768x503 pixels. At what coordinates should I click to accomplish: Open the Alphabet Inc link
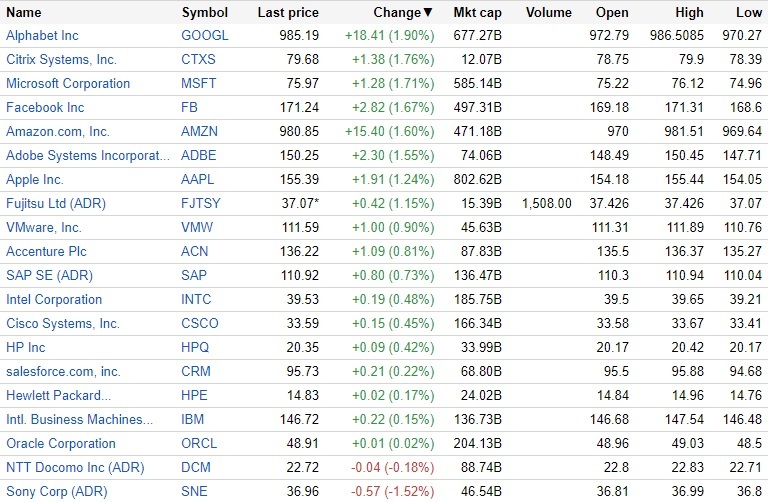(42, 36)
